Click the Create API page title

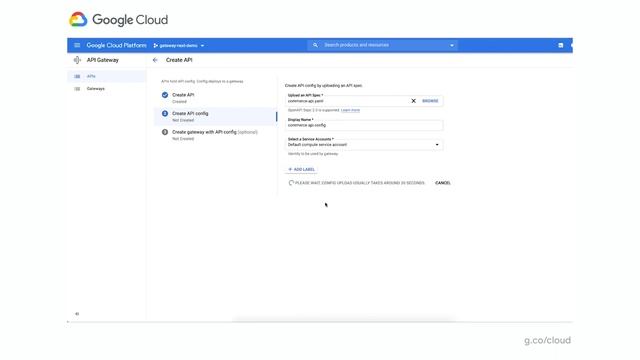coord(179,60)
